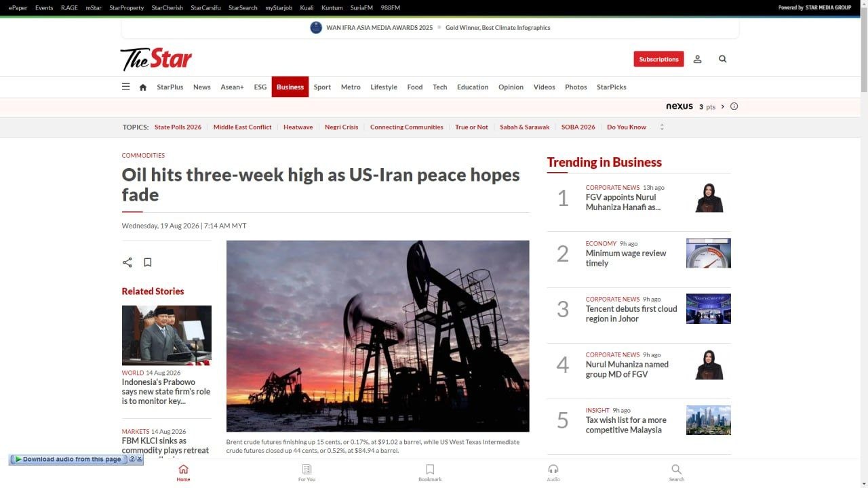Go to the Asean+ section

click(232, 87)
